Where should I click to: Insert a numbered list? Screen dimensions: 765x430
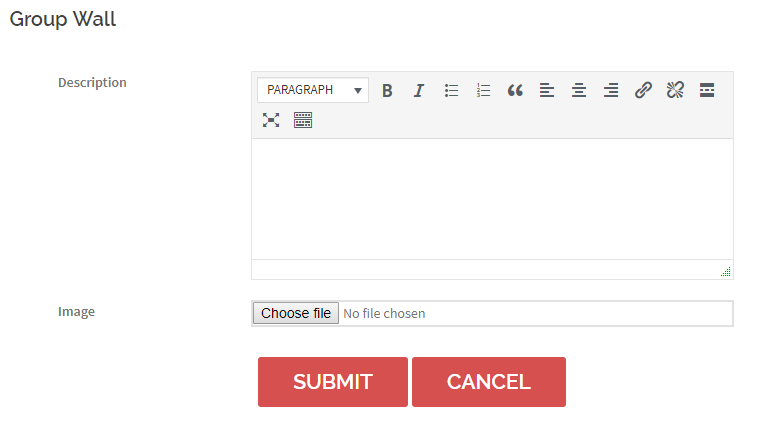click(x=483, y=90)
